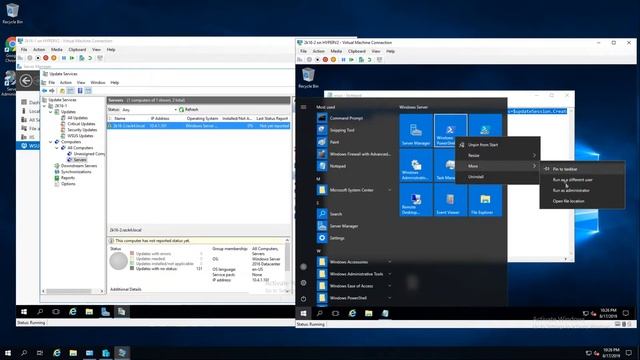Open Internet Explorer in the 2k16-2 VM taskbar
This screenshot has height=360, width=640.
(x=352, y=313)
